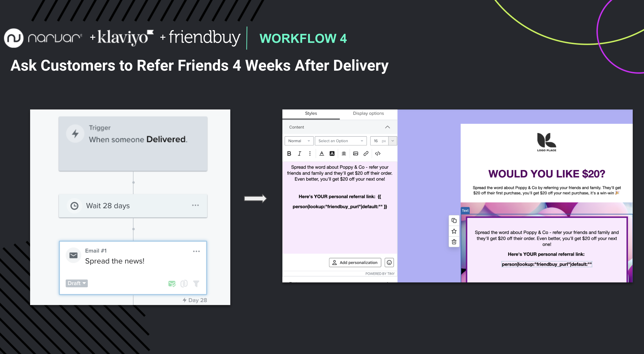Click the Italic formatting icon
Image resolution: width=644 pixels, height=354 pixels.
pos(299,153)
